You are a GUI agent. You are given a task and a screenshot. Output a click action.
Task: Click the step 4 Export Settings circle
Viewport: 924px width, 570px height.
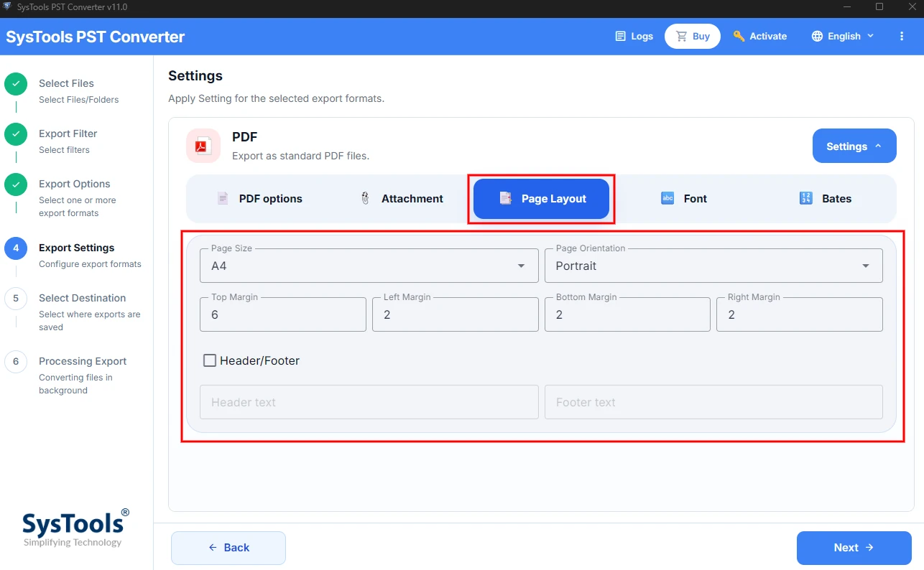pos(16,248)
